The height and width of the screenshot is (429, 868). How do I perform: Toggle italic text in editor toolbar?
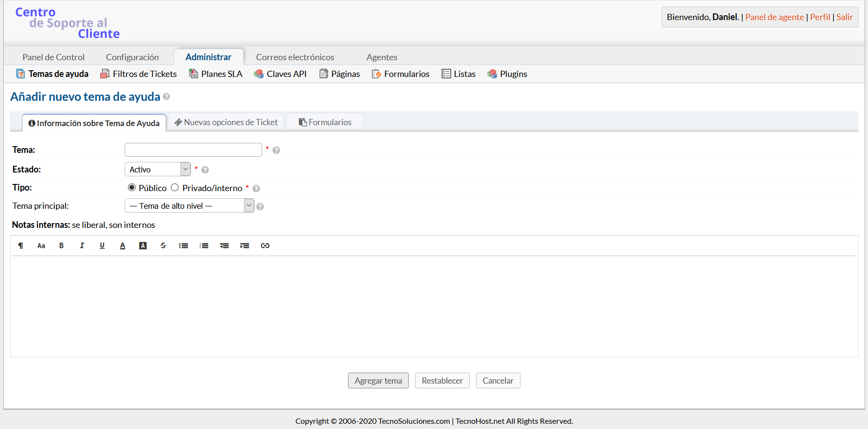(x=82, y=246)
